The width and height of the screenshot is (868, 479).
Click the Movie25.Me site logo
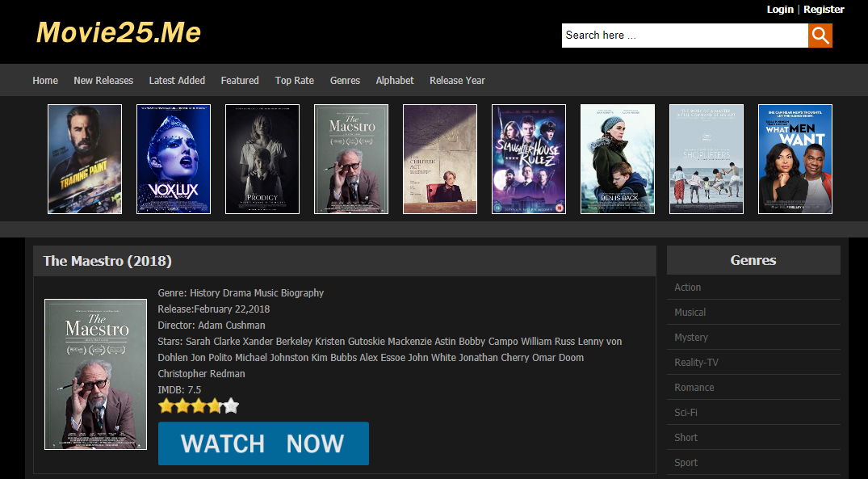(x=119, y=32)
